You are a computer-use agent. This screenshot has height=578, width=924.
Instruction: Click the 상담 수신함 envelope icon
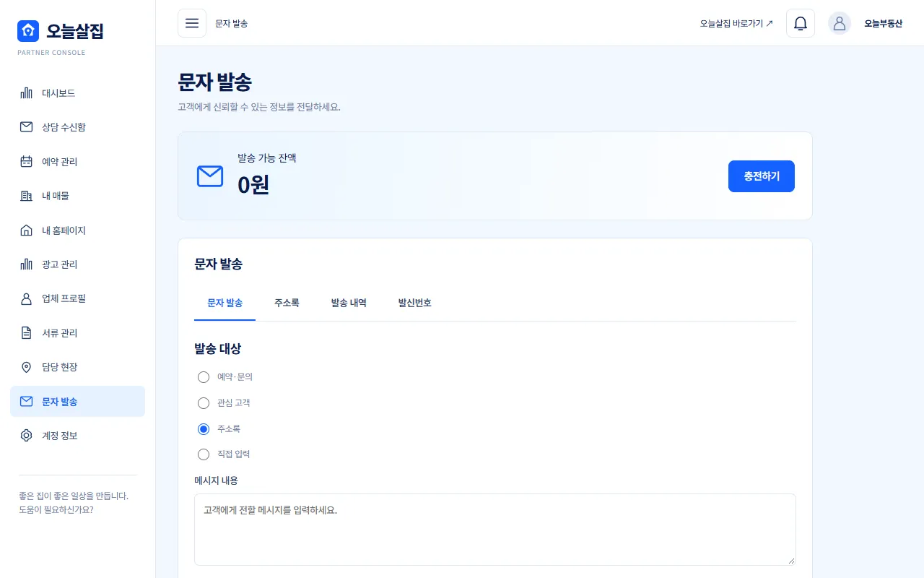pyautogui.click(x=27, y=127)
